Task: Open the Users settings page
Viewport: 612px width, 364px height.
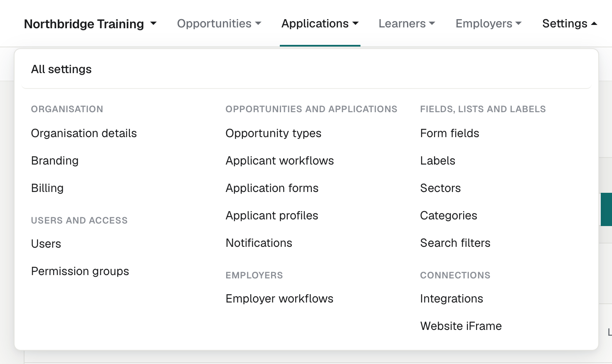Action: [46, 244]
